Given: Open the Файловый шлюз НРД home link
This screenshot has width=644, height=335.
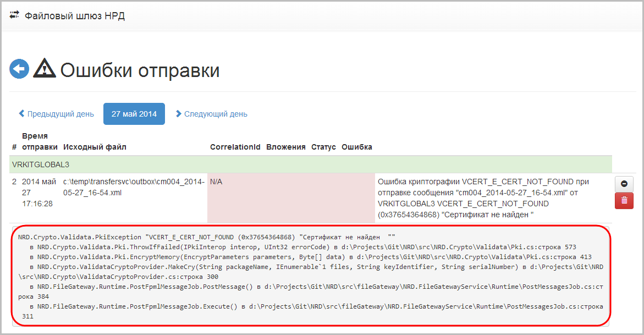Looking at the screenshot, I should (x=75, y=15).
